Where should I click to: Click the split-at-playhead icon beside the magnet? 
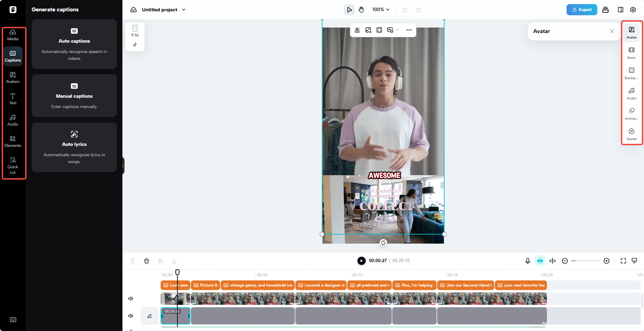(x=552, y=261)
